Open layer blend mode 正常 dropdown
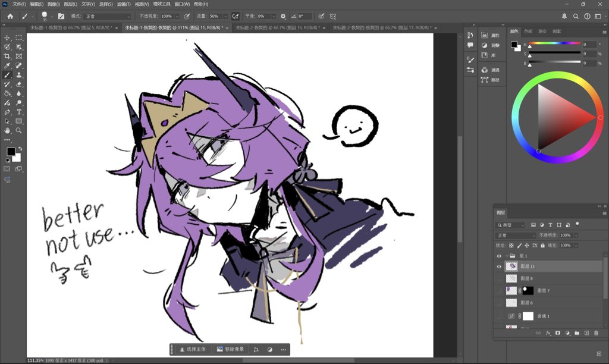This screenshot has width=609, height=364. pos(515,236)
